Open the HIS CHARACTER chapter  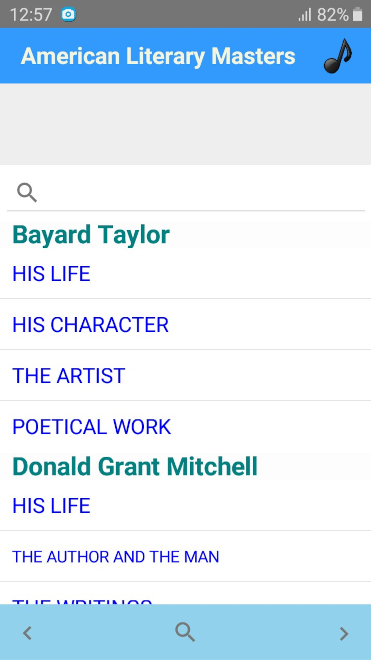pos(185,325)
